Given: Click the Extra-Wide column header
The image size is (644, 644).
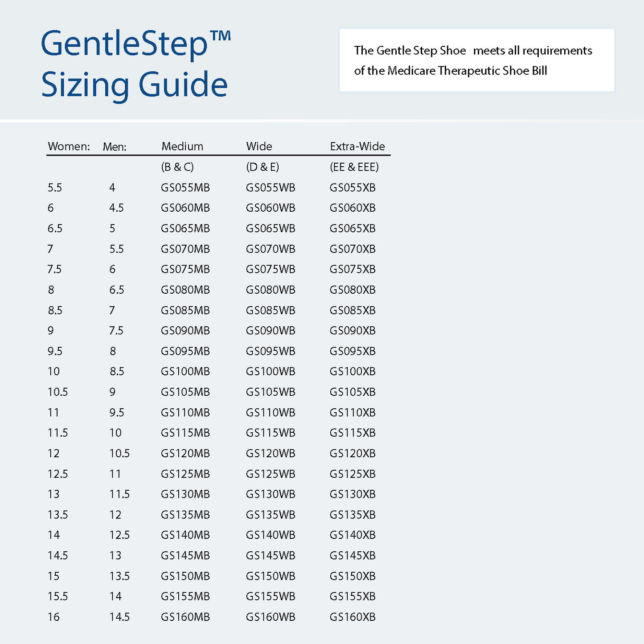Looking at the screenshot, I should [x=357, y=147].
